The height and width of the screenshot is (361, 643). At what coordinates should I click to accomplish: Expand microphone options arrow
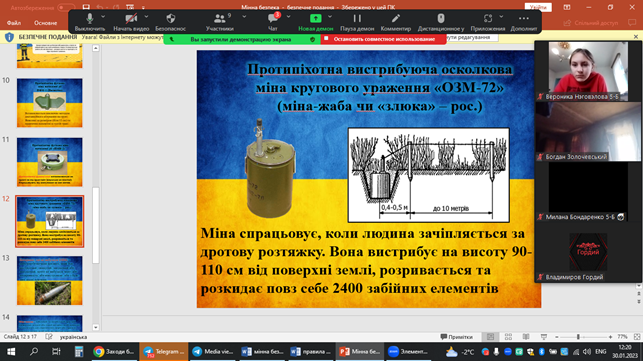pos(103,17)
